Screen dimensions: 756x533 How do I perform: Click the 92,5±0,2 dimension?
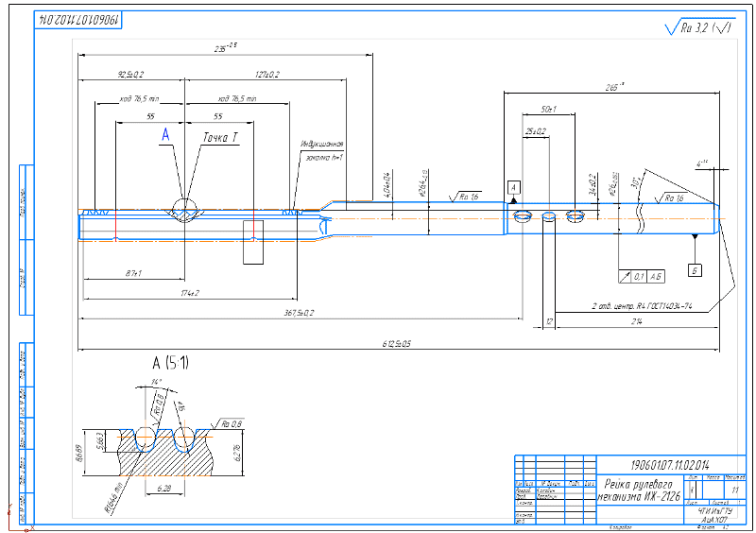coord(130,75)
